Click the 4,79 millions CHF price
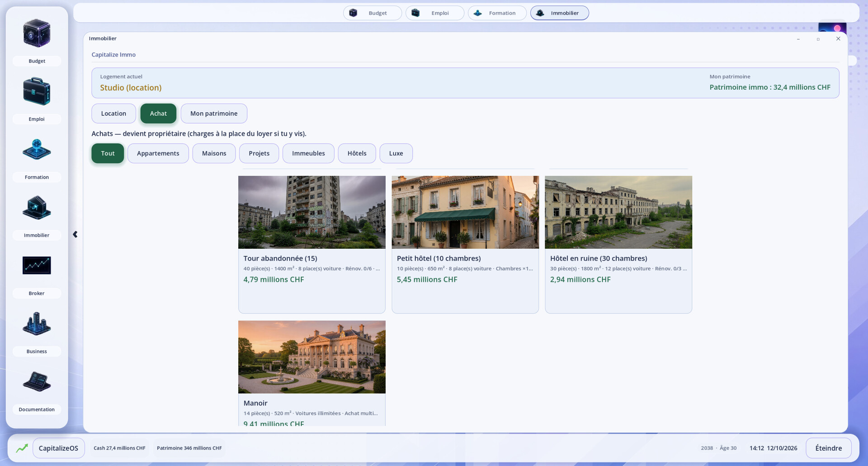The width and height of the screenshot is (868, 466). pos(274,280)
